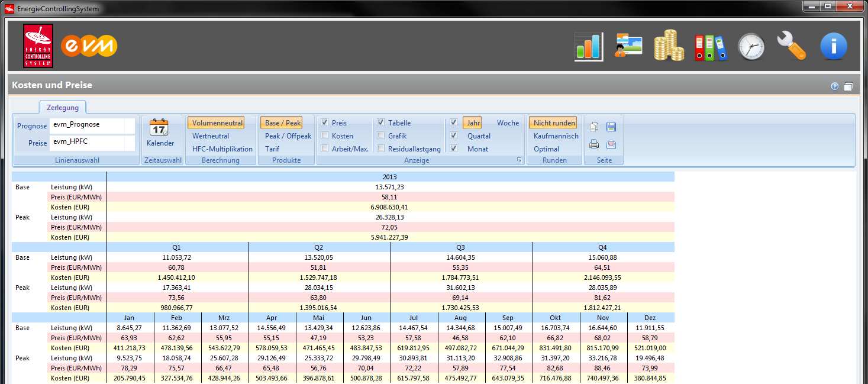
Task: Expand the Anzeige group options launcher
Action: [x=519, y=160]
